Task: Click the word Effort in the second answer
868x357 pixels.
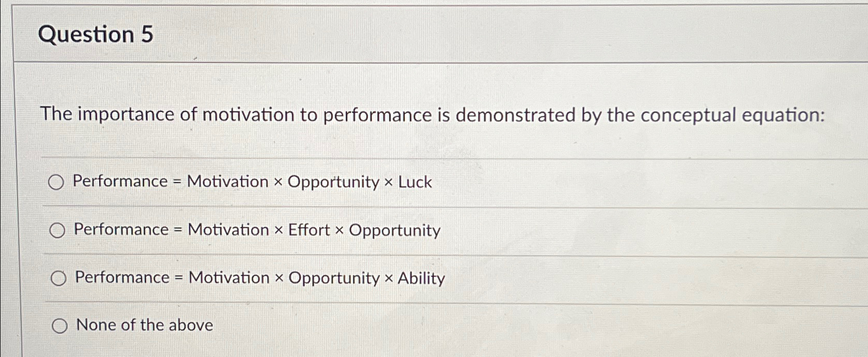Action: click(x=309, y=230)
